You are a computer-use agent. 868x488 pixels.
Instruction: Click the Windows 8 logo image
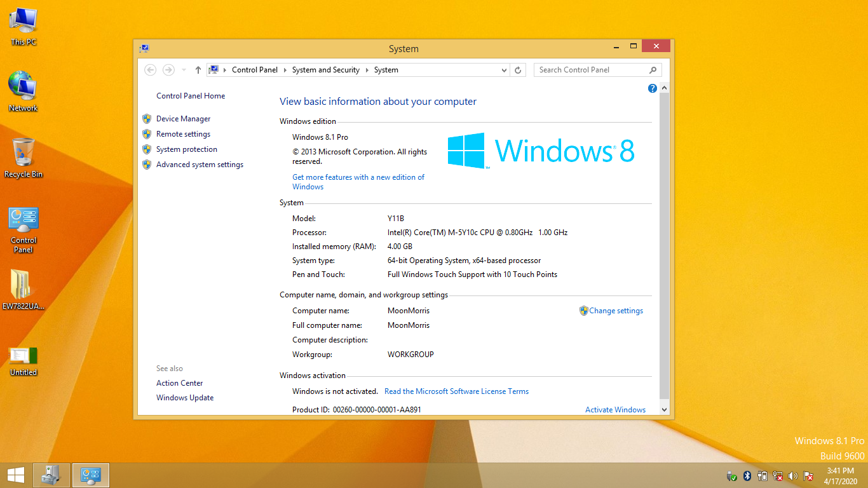[x=541, y=151]
